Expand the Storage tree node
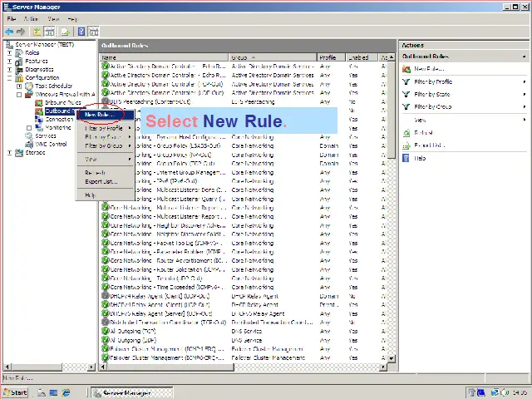The width and height of the screenshot is (532, 399). [9, 153]
